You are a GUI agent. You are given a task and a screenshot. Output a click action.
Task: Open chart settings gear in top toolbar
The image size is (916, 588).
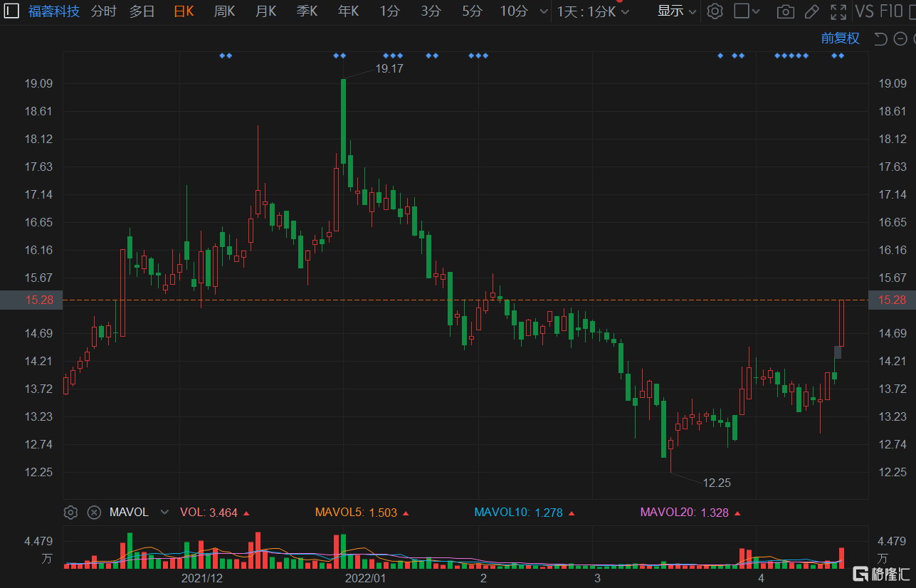[x=715, y=11]
